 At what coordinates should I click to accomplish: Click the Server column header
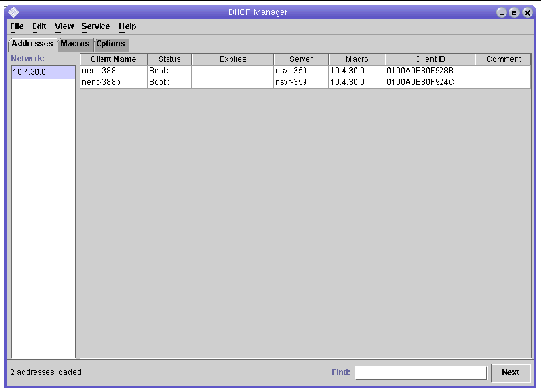[302, 59]
